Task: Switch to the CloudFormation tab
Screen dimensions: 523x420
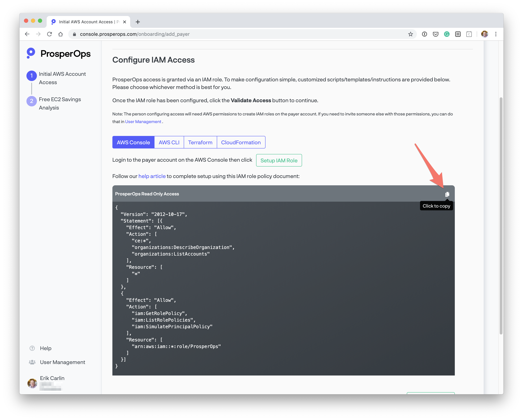Action: click(x=241, y=142)
